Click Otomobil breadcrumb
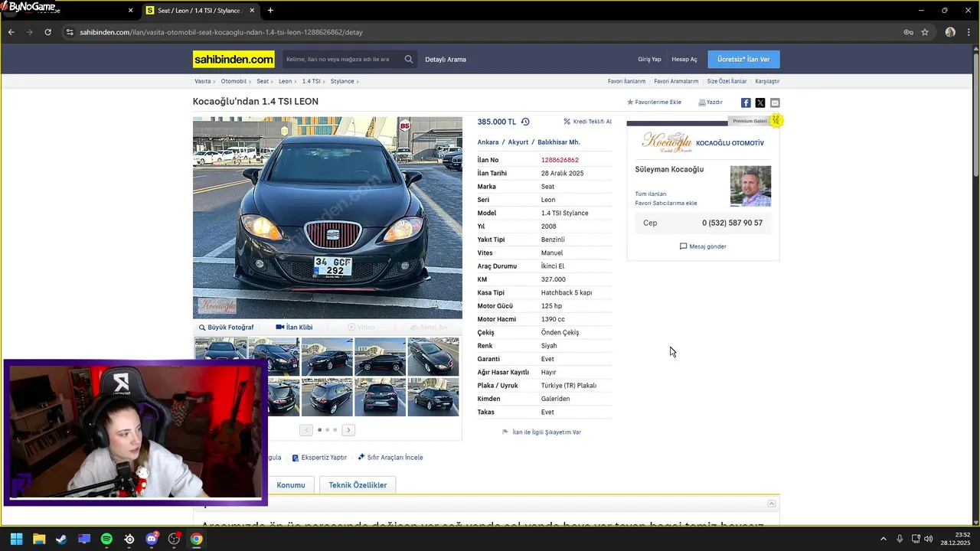Image resolution: width=980 pixels, height=551 pixels. click(234, 81)
